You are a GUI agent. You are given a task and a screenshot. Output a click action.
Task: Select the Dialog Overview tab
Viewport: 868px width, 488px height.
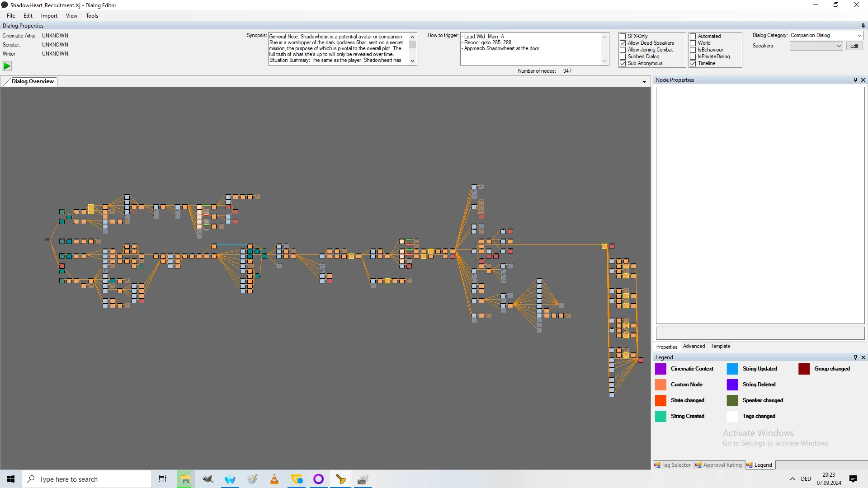point(33,81)
